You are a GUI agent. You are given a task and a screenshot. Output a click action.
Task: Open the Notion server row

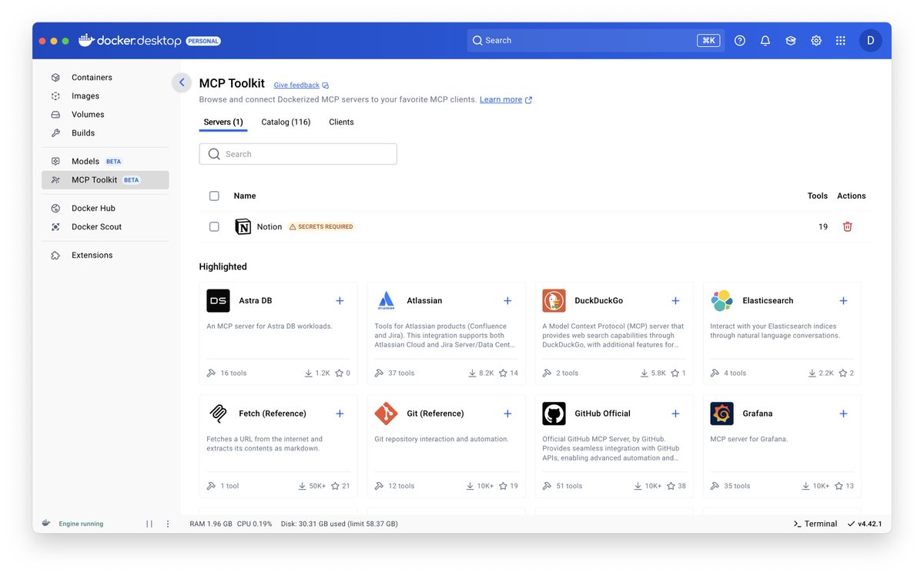click(535, 226)
